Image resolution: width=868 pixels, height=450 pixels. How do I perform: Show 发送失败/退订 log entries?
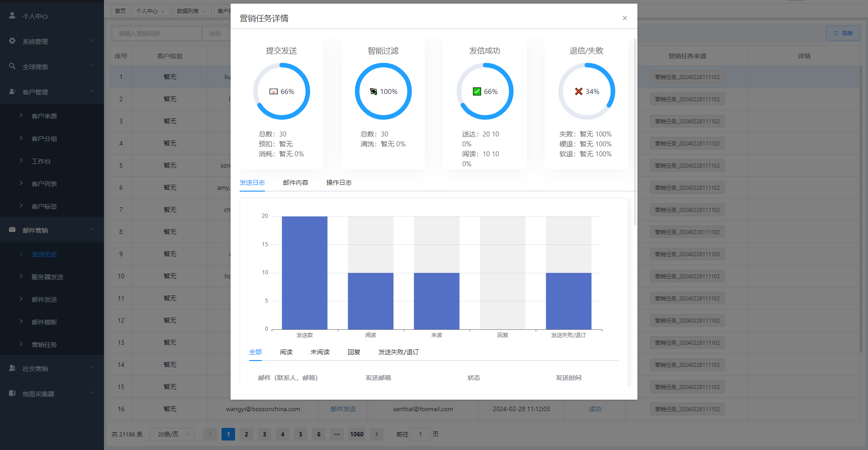pos(398,352)
